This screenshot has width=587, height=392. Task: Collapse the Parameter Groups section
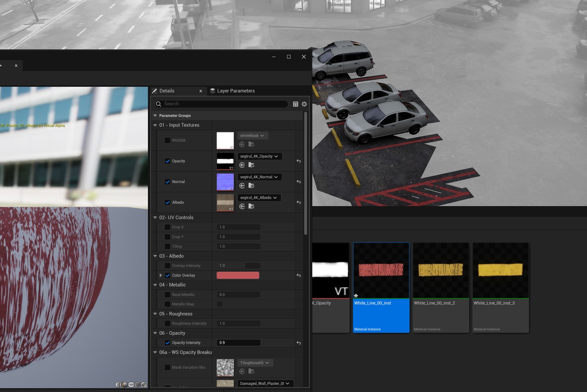click(155, 116)
